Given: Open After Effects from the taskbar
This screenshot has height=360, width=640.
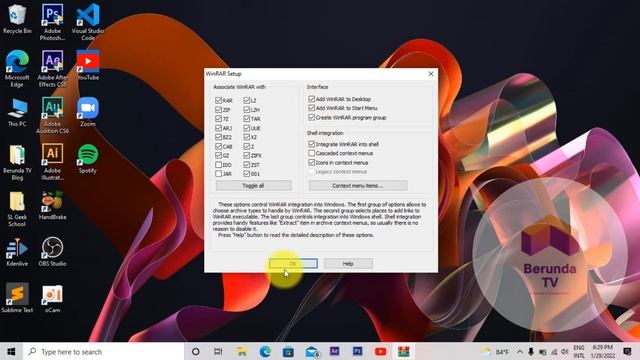Looking at the screenshot, I should tap(334, 351).
